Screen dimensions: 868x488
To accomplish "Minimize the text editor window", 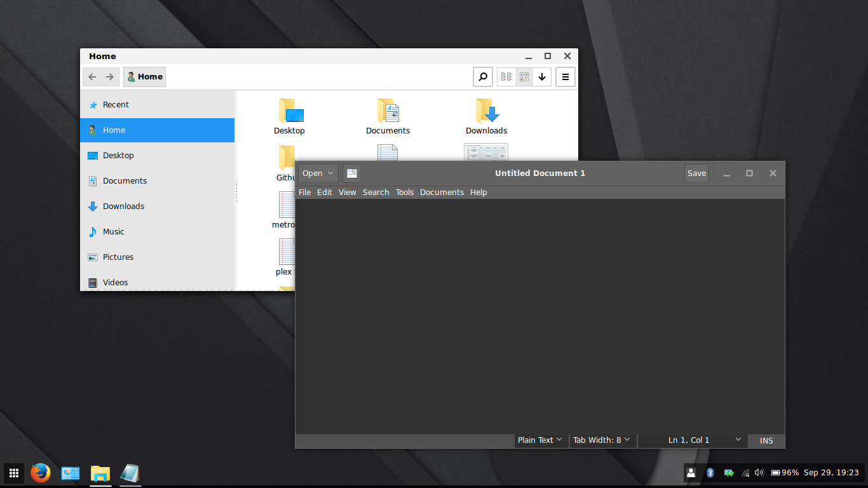I will click(x=726, y=173).
